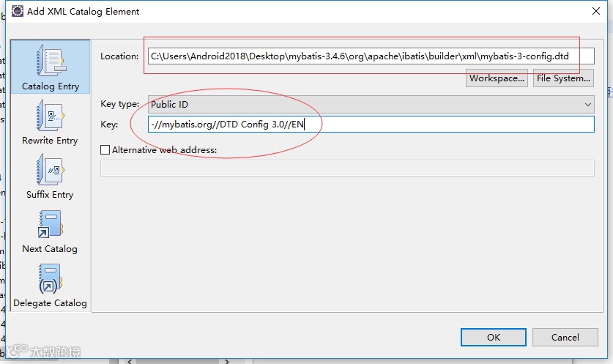Image resolution: width=613 pixels, height=364 pixels.
Task: Click the File System... button
Action: coord(563,78)
